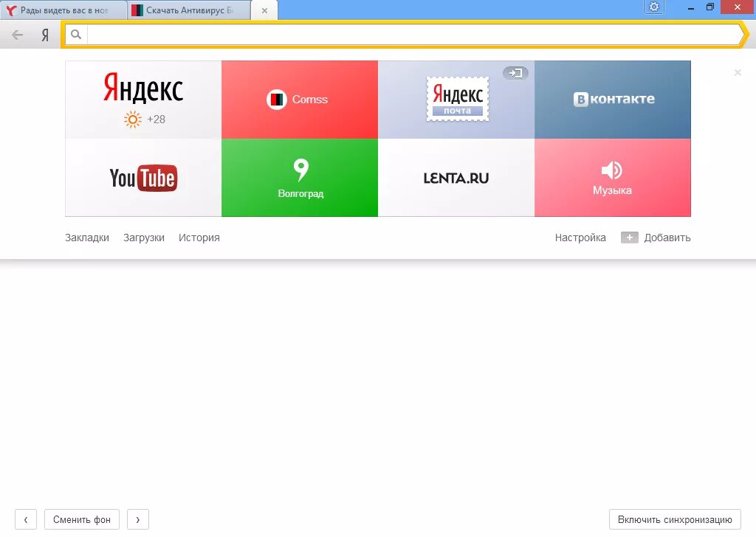Viewport: 756px width, 537px height.
Task: Select next background with right chevron
Action: click(x=138, y=519)
